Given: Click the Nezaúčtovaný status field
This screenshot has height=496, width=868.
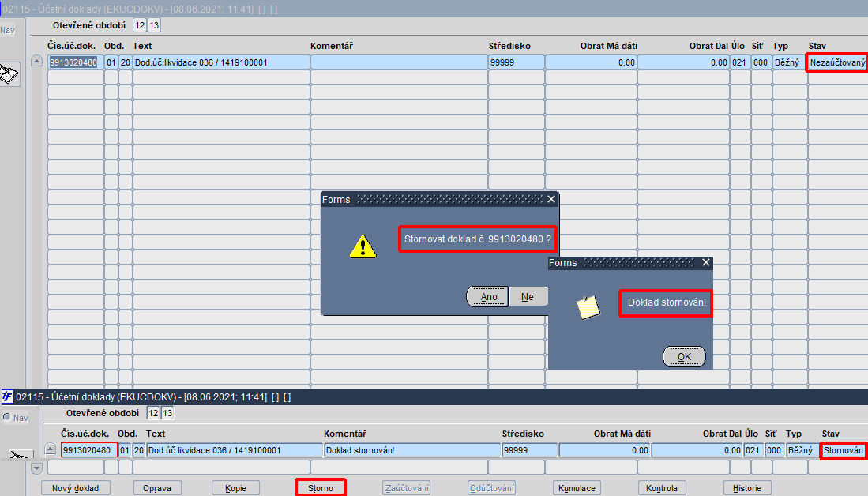Looking at the screenshot, I should click(x=837, y=62).
